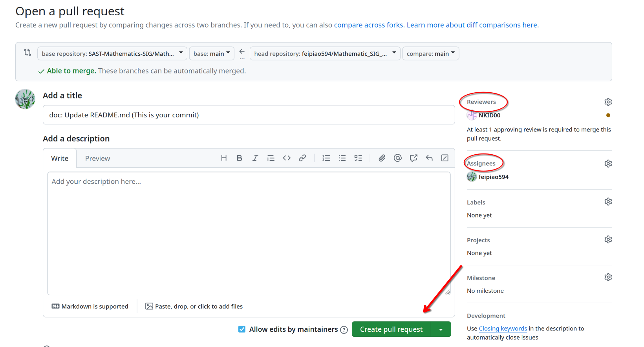Open base repository dropdown

(x=112, y=53)
